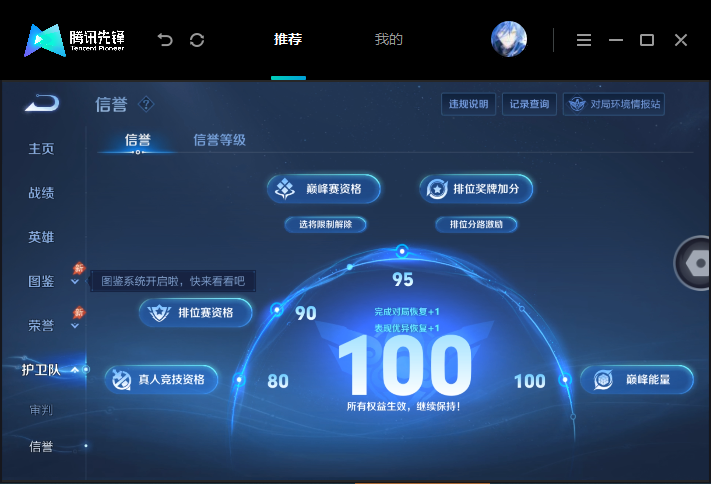711x484 pixels.
Task: Open 信誉 under 护卫队
Action: [x=41, y=447]
